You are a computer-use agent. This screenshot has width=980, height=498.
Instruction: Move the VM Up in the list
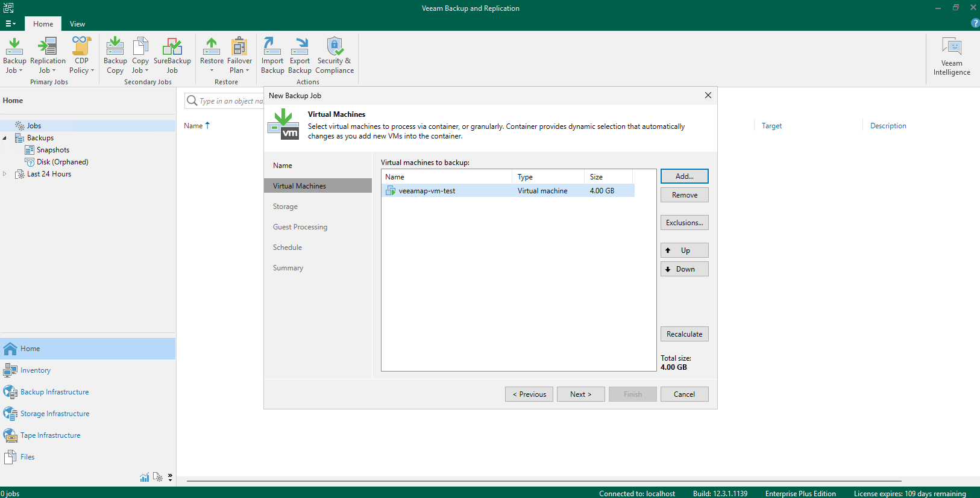click(x=684, y=251)
